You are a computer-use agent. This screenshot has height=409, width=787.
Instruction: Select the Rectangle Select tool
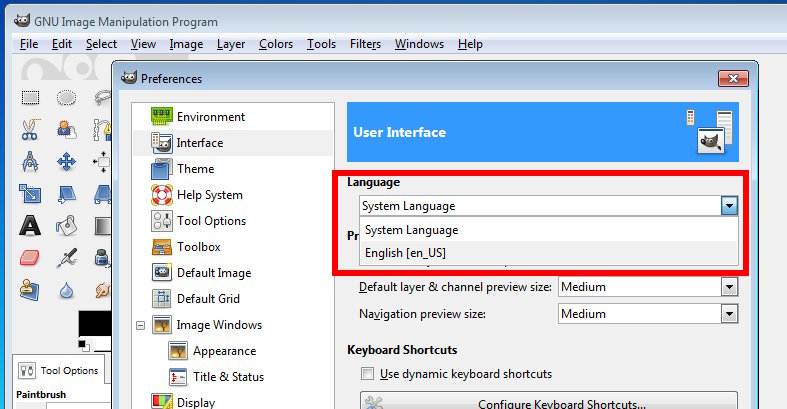30,97
